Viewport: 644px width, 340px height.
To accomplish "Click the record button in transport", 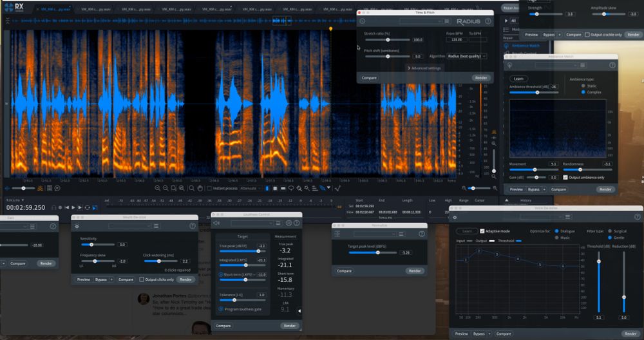I will [x=60, y=208].
